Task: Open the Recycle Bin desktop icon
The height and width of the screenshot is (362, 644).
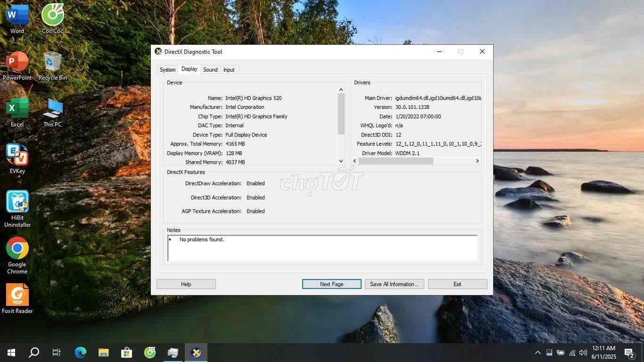Action: pyautogui.click(x=53, y=66)
